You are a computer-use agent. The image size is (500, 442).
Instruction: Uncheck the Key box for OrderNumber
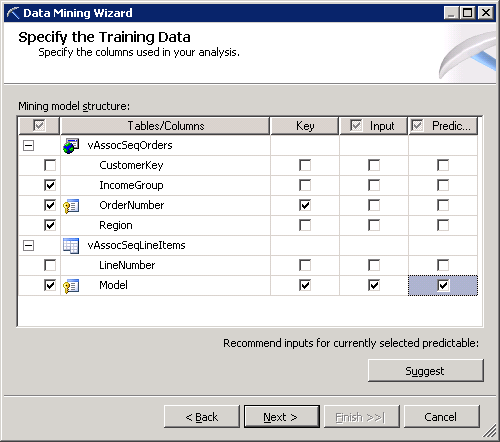(305, 205)
